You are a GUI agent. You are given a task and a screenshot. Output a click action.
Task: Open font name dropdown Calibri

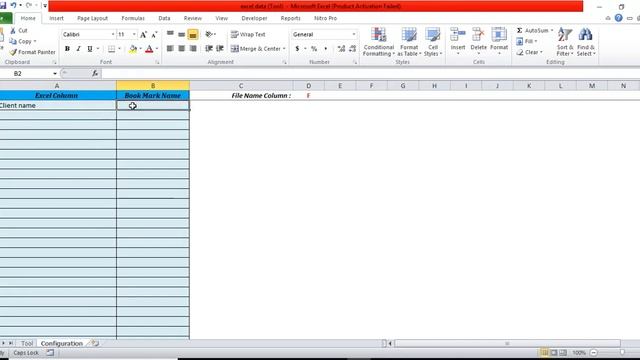113,35
